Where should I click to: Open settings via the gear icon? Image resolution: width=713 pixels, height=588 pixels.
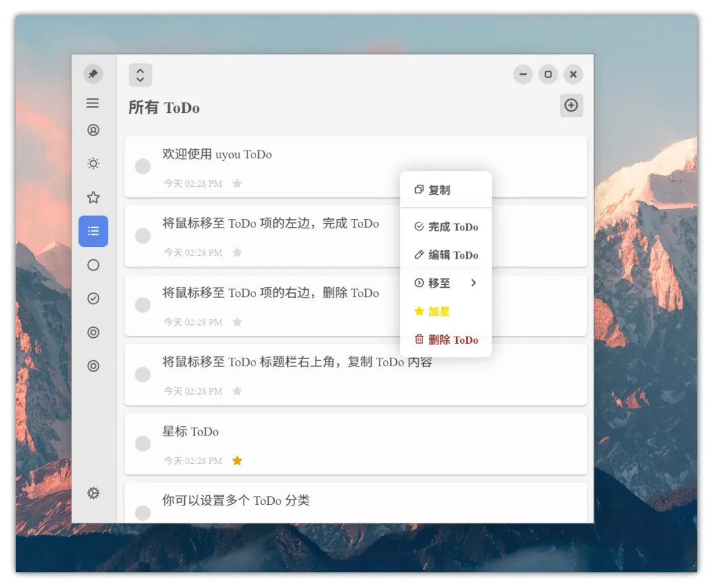[x=93, y=493]
